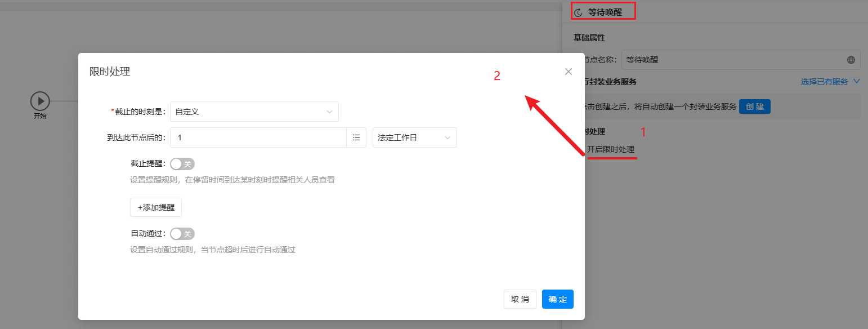Expand the 法定工作日 unit dropdown
This screenshot has height=329, width=868.
coord(414,137)
